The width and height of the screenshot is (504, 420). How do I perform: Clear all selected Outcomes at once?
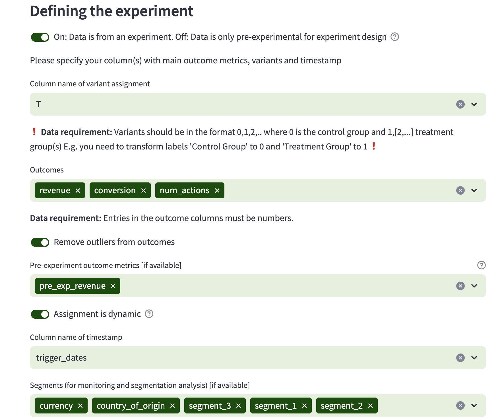(460, 190)
